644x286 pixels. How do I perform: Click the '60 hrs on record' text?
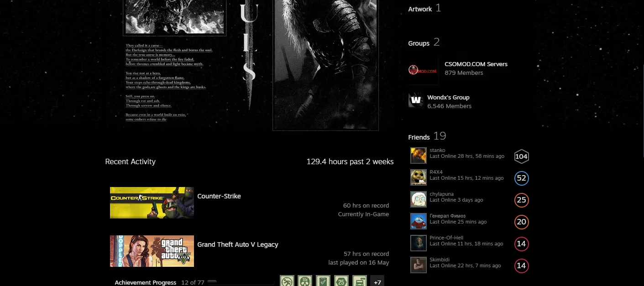(x=366, y=206)
